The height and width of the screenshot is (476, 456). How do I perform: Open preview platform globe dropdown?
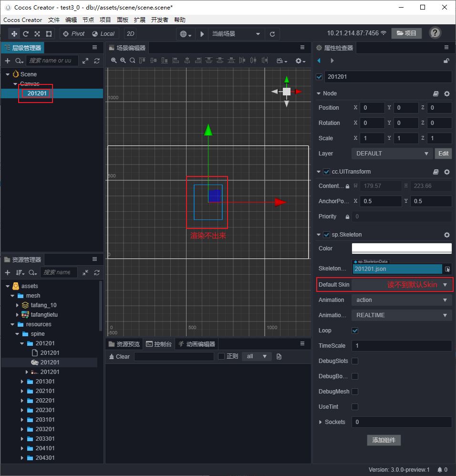click(x=186, y=34)
